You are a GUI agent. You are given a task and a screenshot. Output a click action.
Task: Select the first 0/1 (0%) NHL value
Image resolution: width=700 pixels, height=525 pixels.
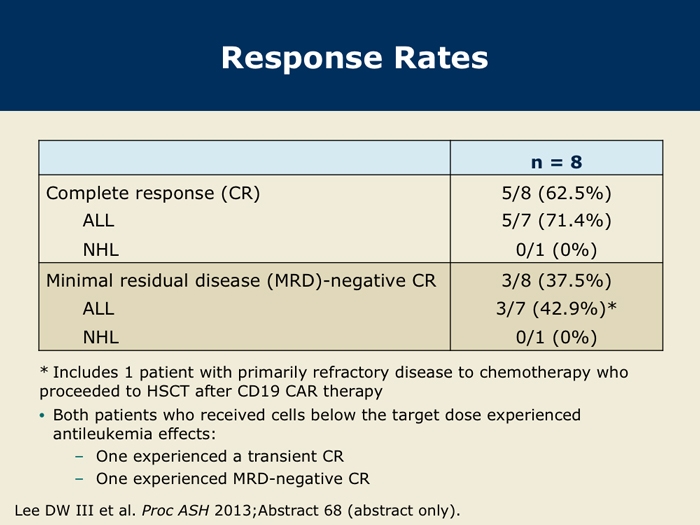(x=556, y=250)
